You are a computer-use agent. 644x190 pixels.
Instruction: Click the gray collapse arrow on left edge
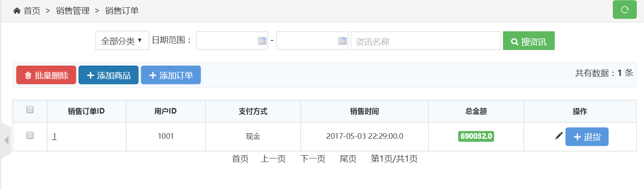(x=6, y=140)
